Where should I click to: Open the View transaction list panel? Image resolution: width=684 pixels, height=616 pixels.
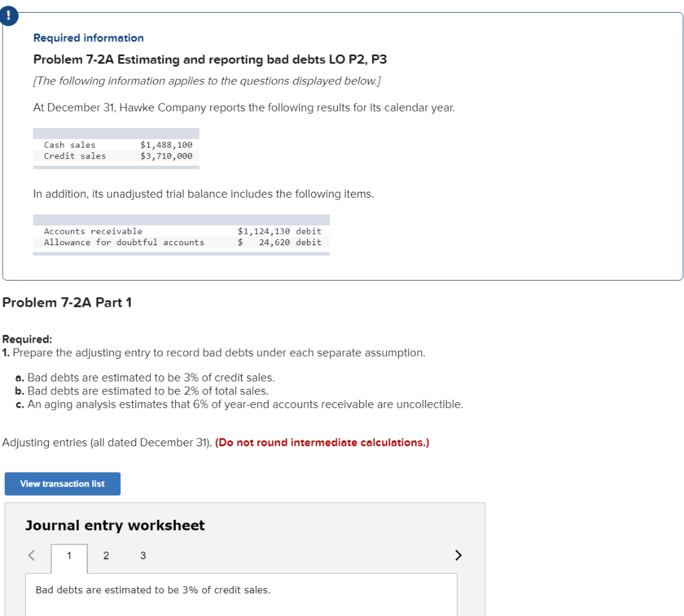click(x=62, y=484)
